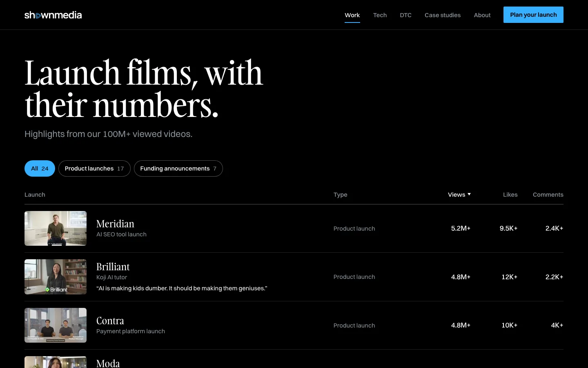Open the DTC nav link
This screenshot has height=368, width=588.
[406, 15]
